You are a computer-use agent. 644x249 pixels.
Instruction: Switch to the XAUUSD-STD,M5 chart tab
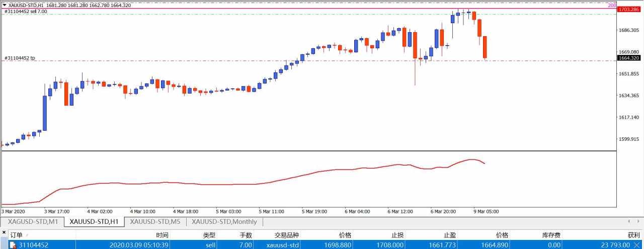coord(155,221)
